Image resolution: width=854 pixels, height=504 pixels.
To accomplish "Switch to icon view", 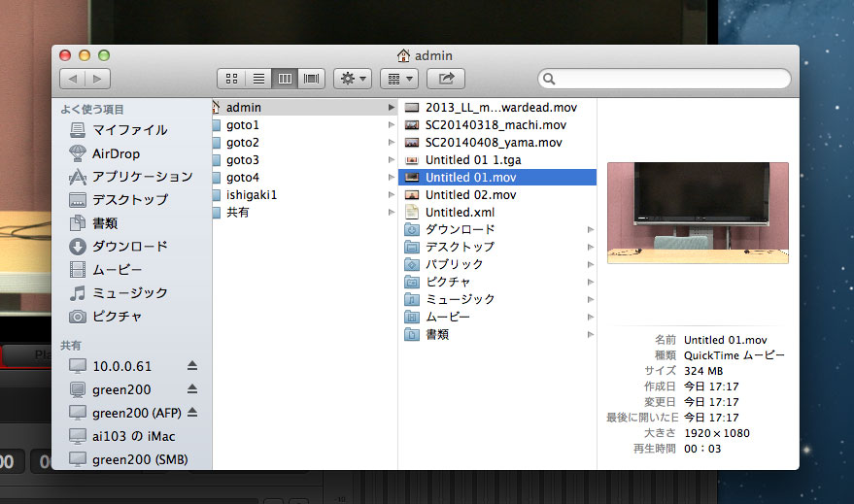I will pos(231,79).
